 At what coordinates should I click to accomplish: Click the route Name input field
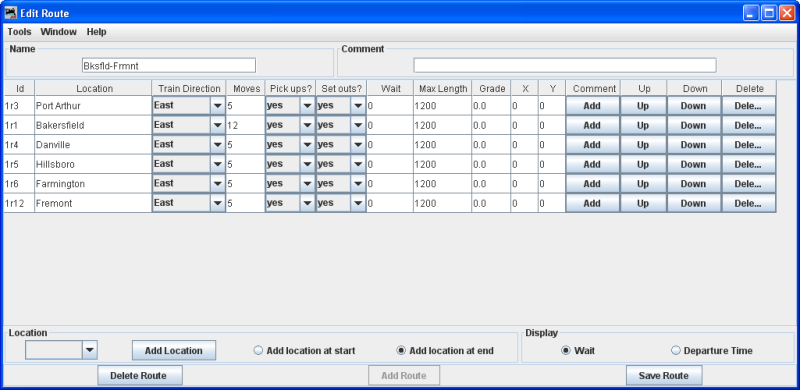pyautogui.click(x=169, y=65)
